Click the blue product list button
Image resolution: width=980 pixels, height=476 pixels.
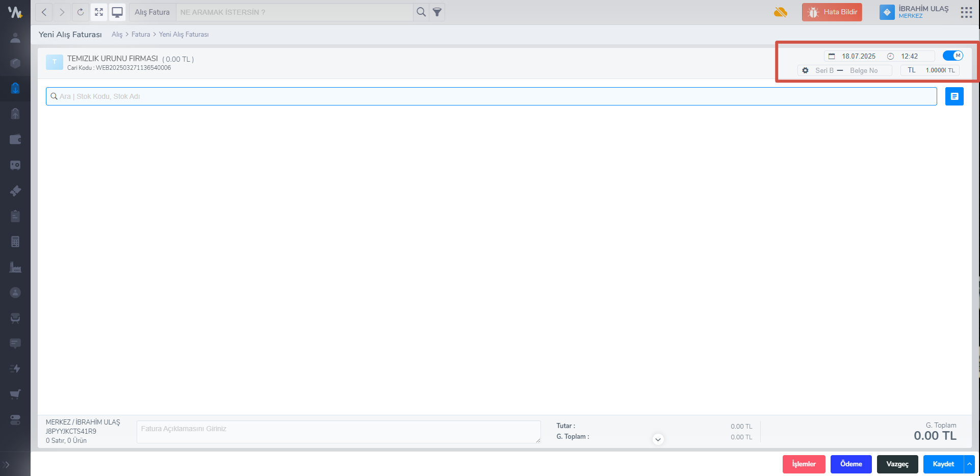(x=954, y=96)
